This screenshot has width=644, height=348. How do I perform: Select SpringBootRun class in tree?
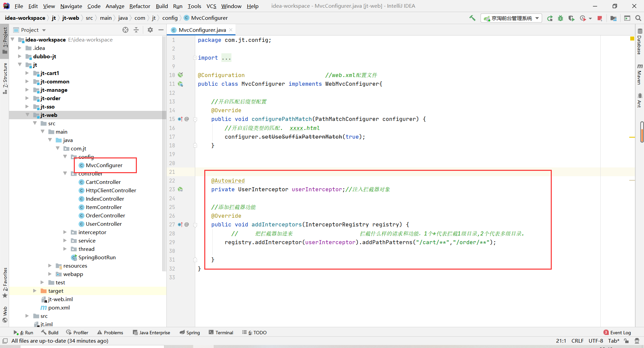coord(97,257)
